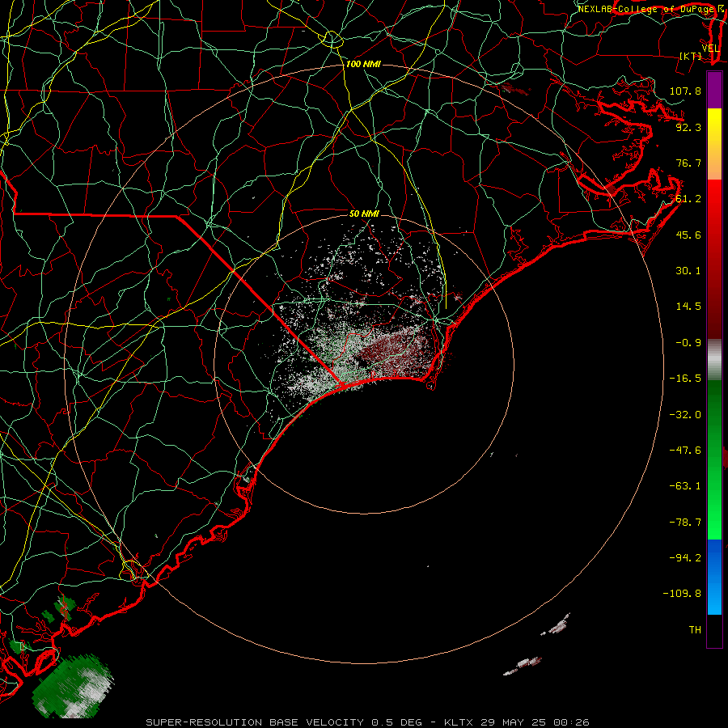Viewport: 728px width, 728px height.
Task: Click the VEL legend title
Action: pyautogui.click(x=710, y=49)
